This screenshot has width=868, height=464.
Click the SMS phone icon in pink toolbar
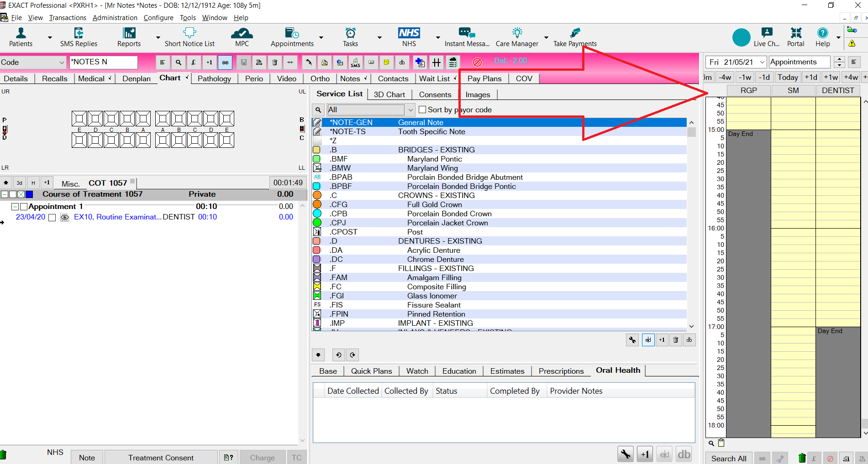click(x=356, y=63)
